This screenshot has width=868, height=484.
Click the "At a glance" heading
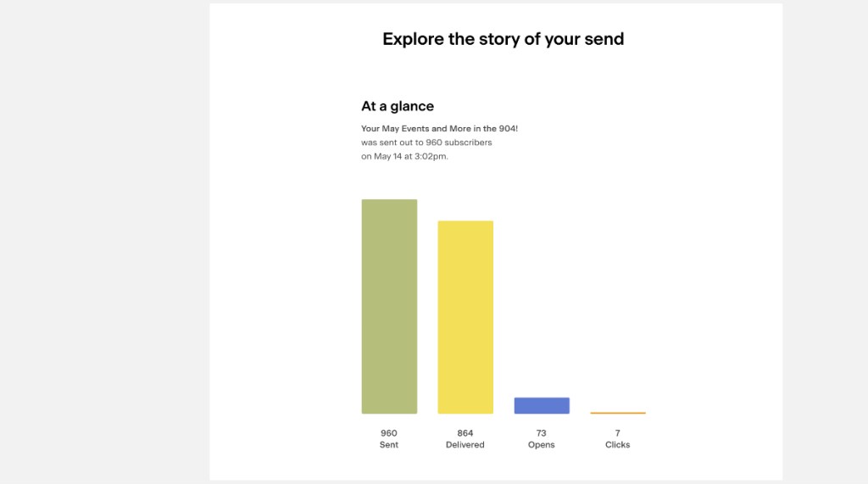pyautogui.click(x=398, y=106)
